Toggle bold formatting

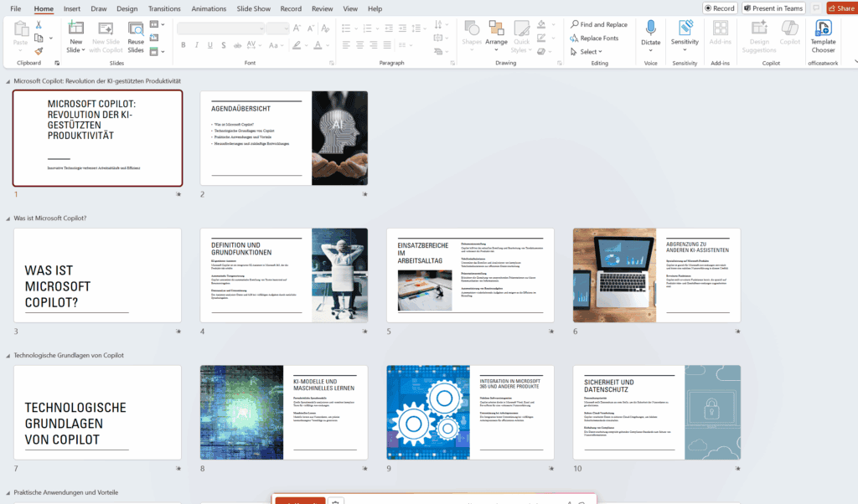pyautogui.click(x=183, y=45)
